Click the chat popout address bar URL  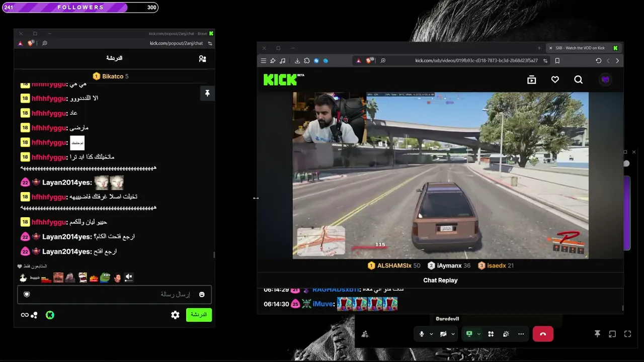176,43
